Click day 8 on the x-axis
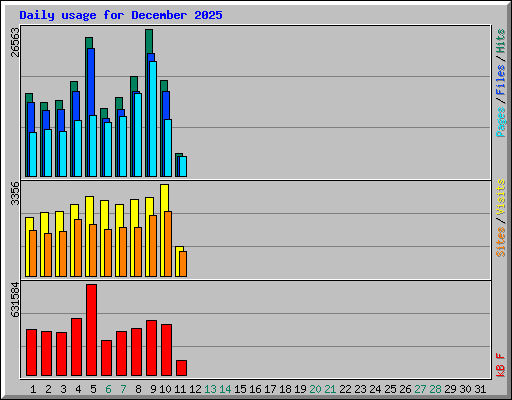This screenshot has width=512, height=400. point(138,389)
